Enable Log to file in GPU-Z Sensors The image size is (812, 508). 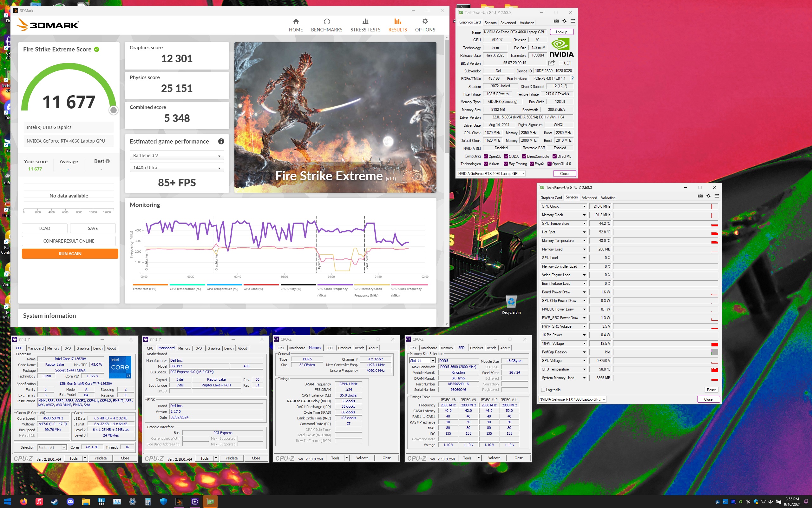(543, 390)
